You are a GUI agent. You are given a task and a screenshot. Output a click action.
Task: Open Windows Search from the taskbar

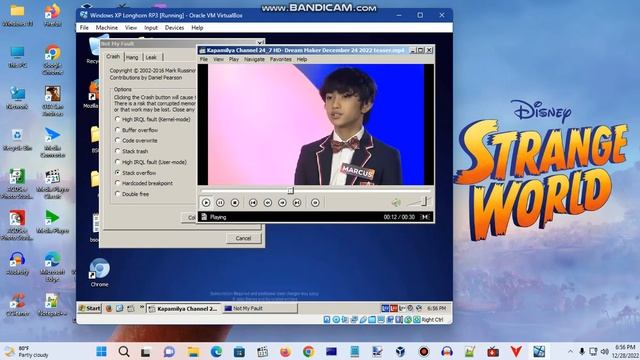click(x=124, y=351)
